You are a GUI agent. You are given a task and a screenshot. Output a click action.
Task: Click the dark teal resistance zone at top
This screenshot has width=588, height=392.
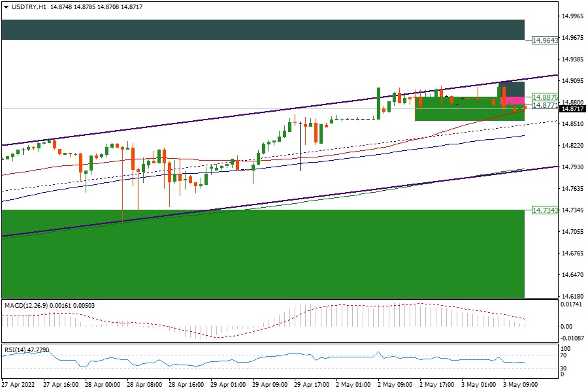[x=261, y=29]
